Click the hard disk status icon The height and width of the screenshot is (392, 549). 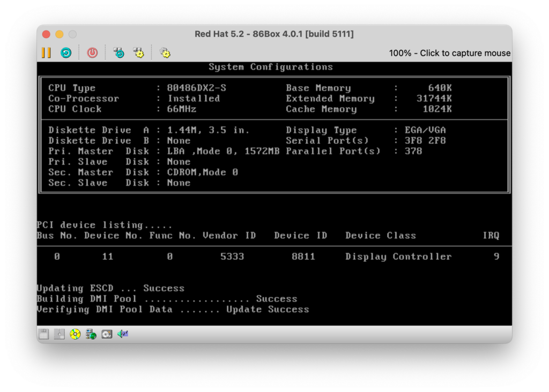pos(107,334)
